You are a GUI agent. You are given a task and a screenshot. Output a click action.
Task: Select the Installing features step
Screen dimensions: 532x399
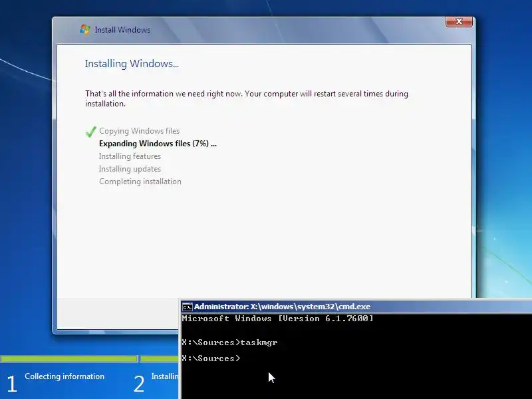click(130, 156)
